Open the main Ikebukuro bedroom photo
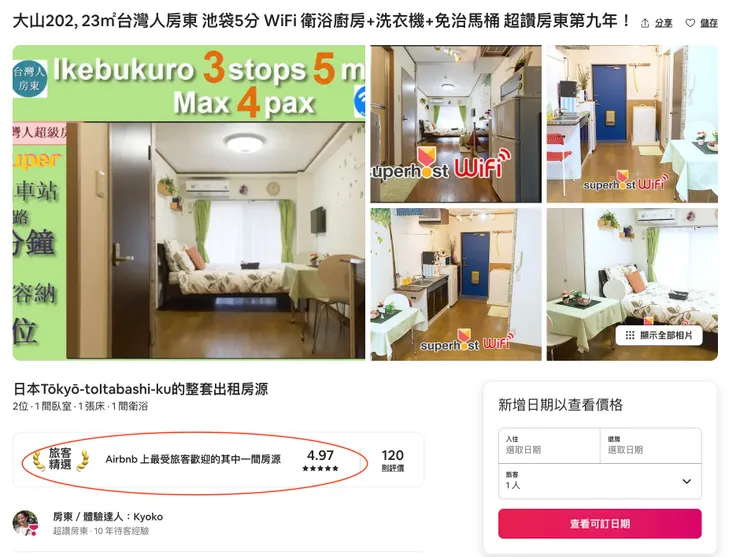 [189, 203]
